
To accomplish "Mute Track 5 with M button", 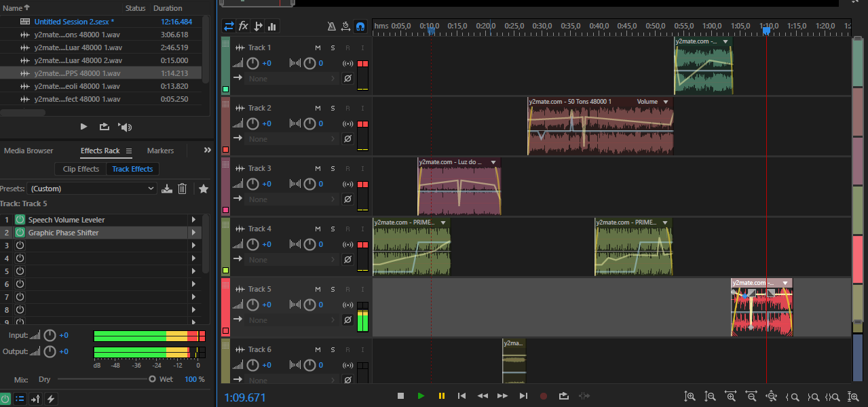I will pos(318,290).
